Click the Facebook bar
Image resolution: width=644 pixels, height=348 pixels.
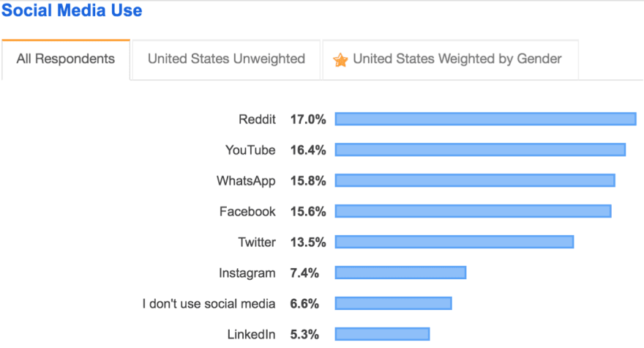pyautogui.click(x=473, y=211)
